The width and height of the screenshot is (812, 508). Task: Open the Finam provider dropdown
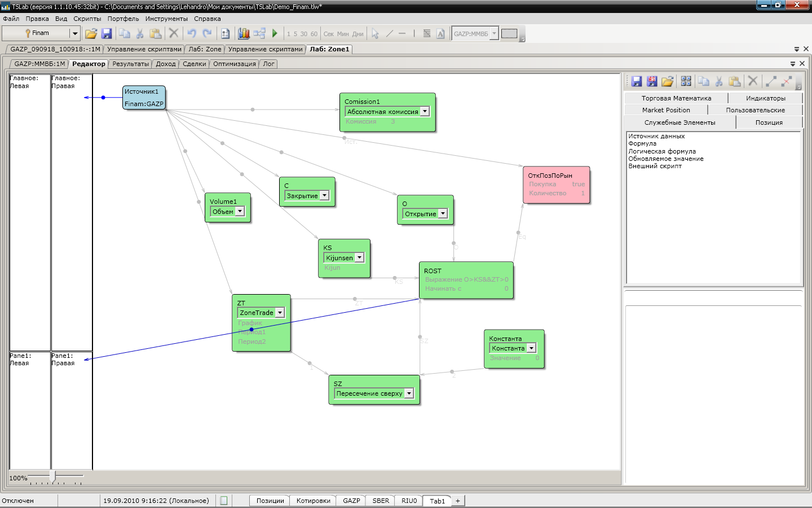pyautogui.click(x=74, y=33)
